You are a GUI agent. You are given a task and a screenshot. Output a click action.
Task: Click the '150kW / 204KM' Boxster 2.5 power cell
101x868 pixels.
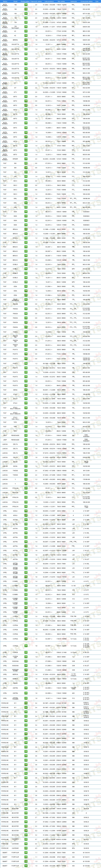(x=61, y=808)
